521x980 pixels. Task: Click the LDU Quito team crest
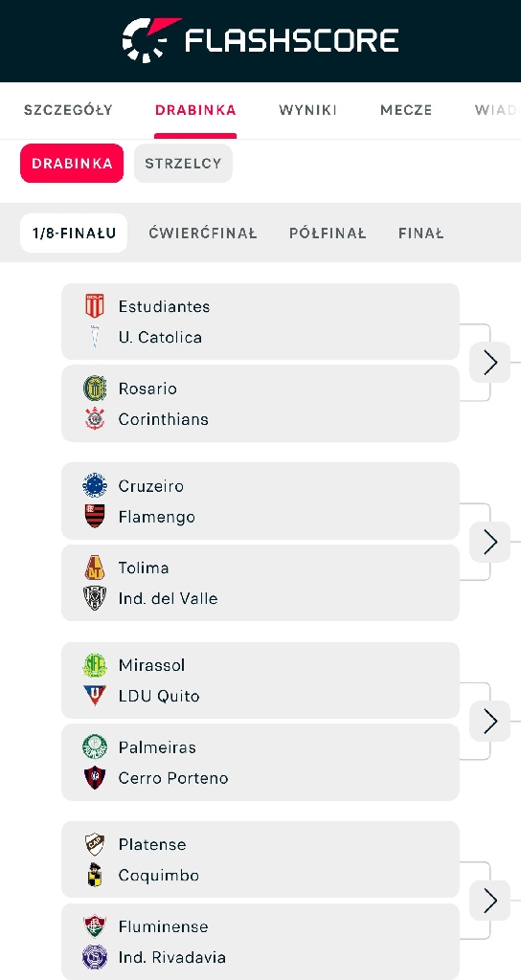(95, 696)
